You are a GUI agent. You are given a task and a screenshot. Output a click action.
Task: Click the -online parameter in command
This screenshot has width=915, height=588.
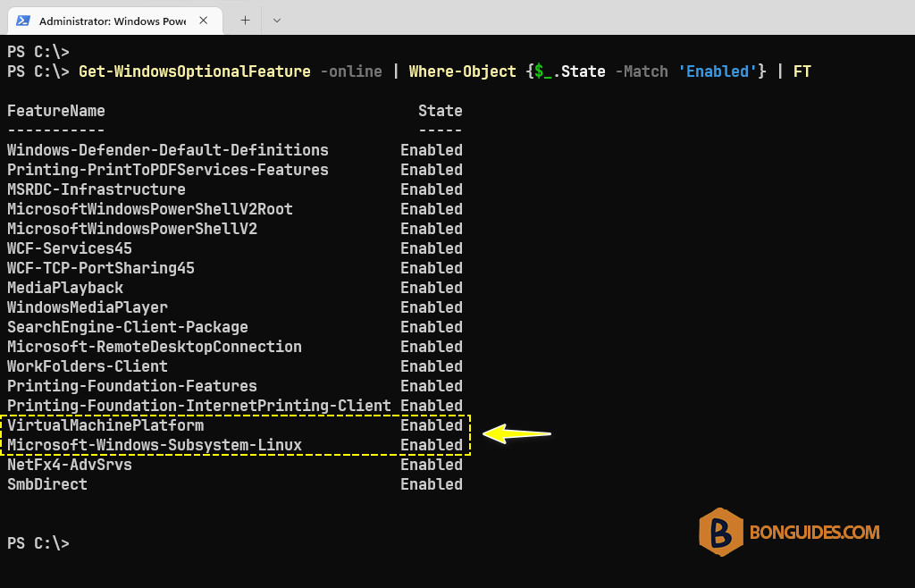(x=350, y=71)
